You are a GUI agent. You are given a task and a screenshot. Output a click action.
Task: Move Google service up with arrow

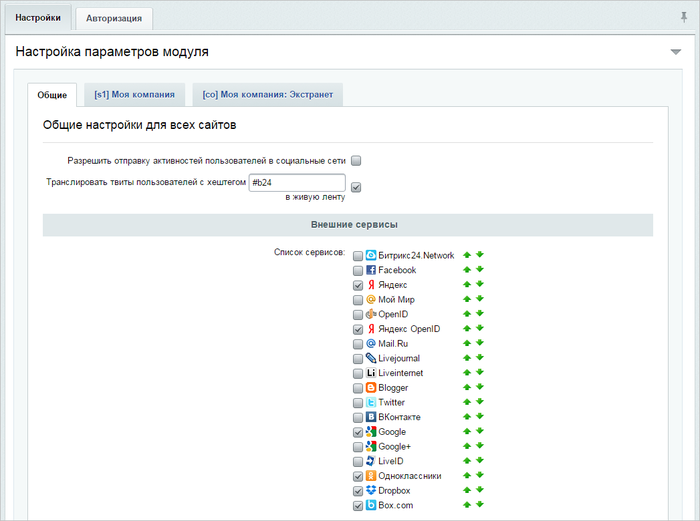click(467, 431)
